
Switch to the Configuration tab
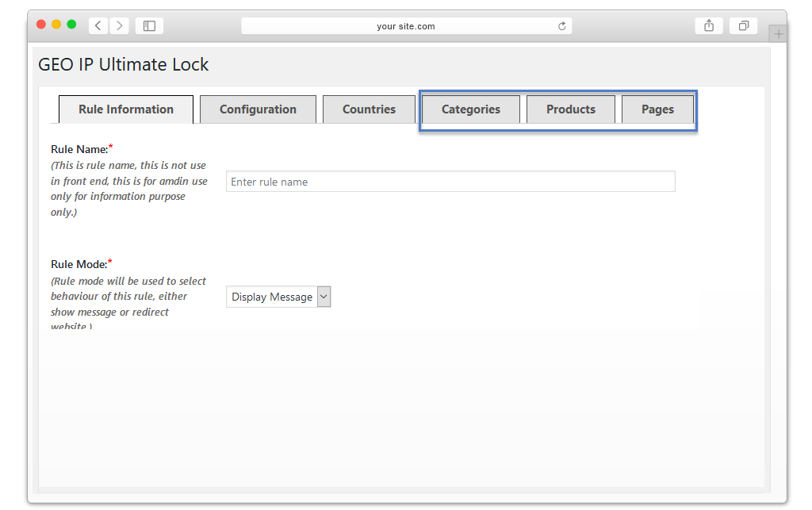point(258,109)
